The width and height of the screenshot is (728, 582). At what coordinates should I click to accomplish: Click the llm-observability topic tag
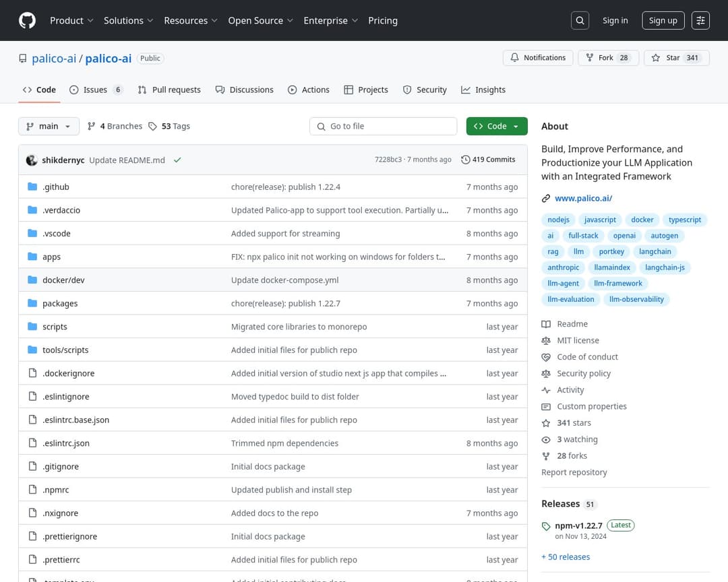[x=636, y=299]
